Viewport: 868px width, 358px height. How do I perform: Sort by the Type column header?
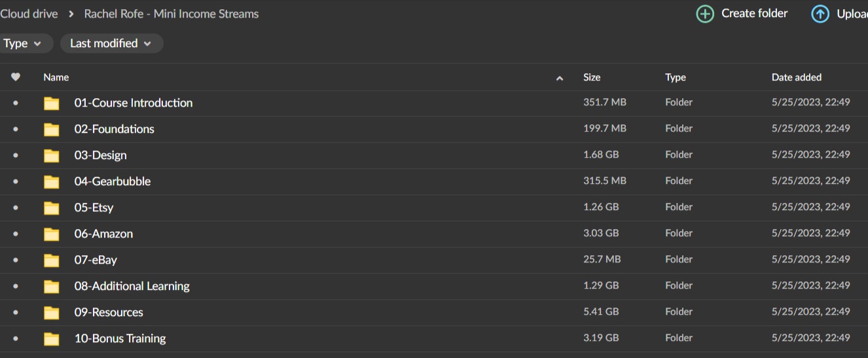[676, 77]
